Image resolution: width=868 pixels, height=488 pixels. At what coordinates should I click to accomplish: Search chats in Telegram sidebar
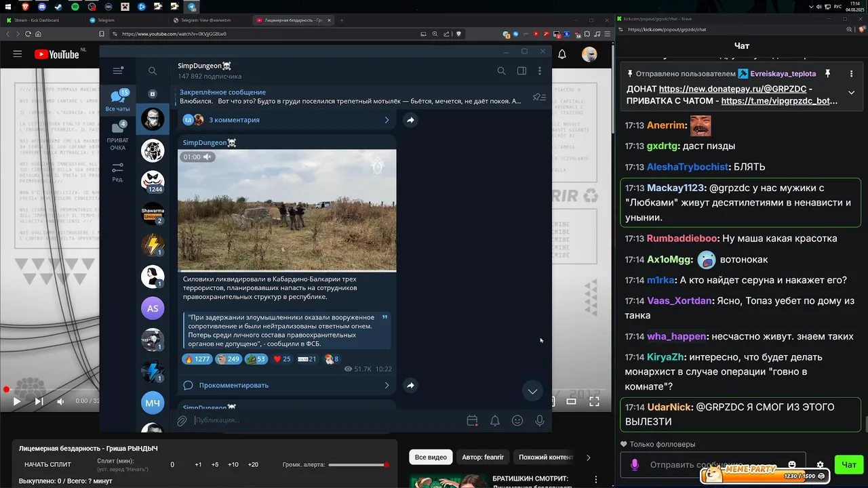coord(153,70)
